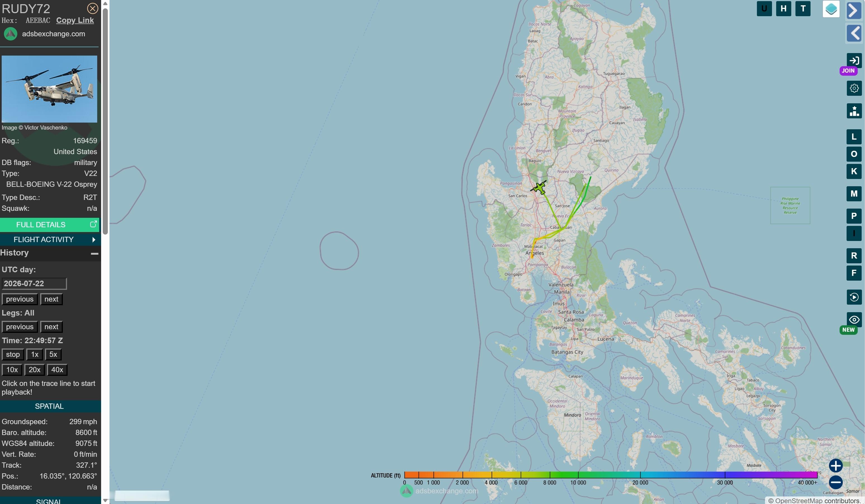Open the OpenStreetMap attribution link
This screenshot has width=865, height=504.
click(x=799, y=501)
